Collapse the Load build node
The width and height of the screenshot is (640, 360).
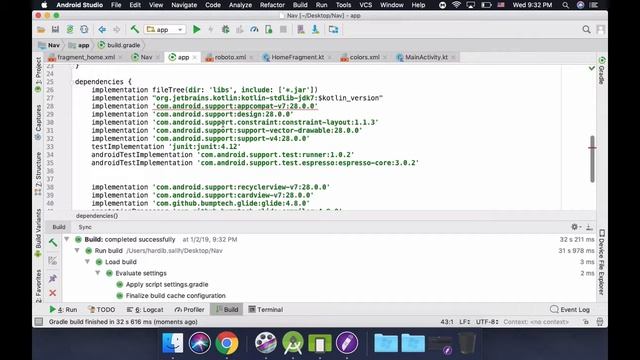[87, 262]
